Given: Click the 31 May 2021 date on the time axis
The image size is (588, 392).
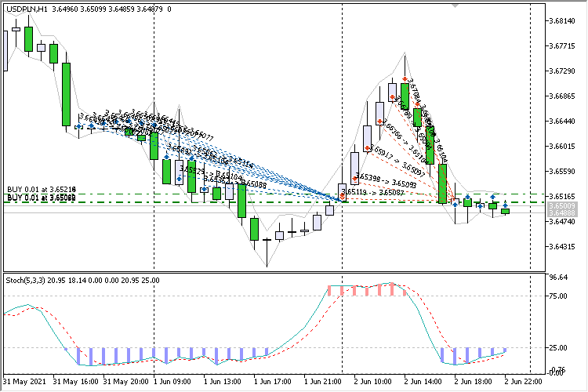Looking at the screenshot, I should point(24,382).
